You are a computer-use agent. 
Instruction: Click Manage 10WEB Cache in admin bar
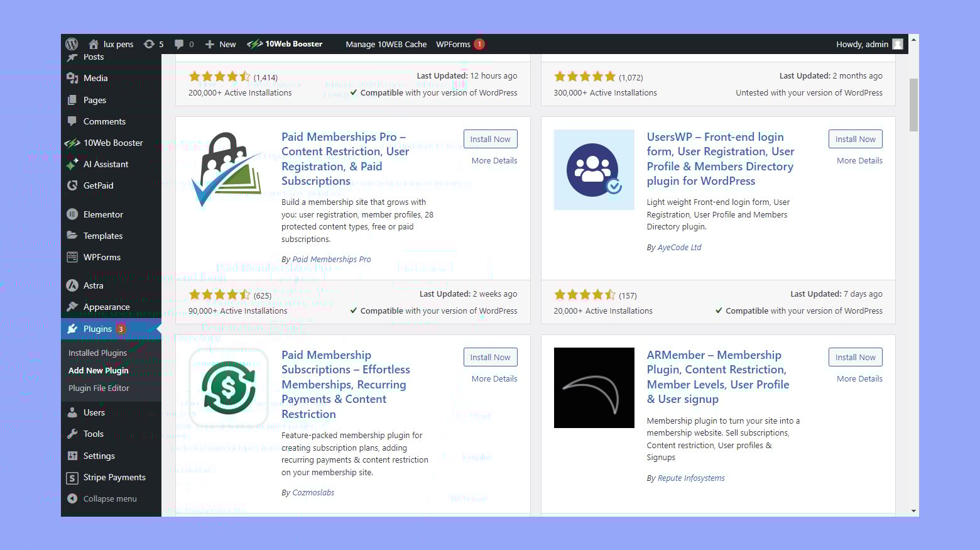click(x=386, y=44)
